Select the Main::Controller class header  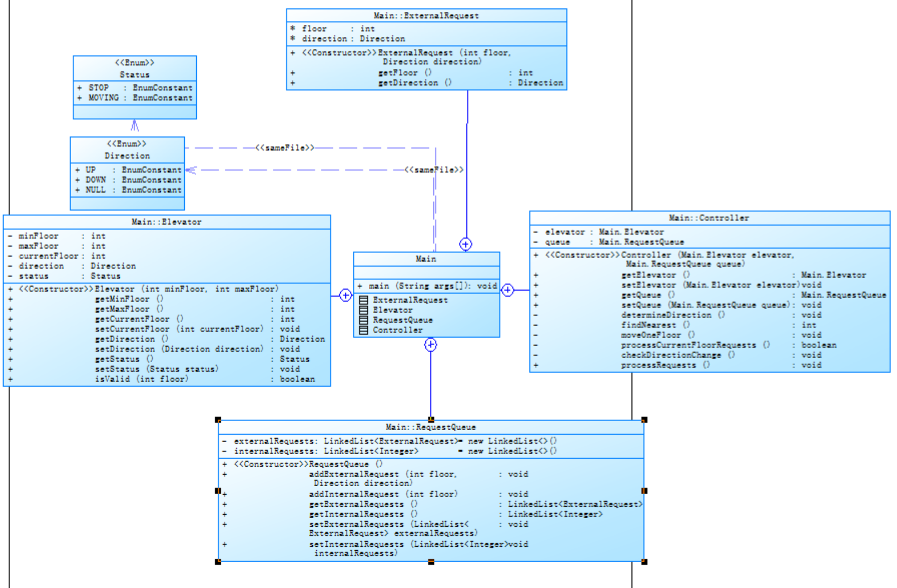tap(709, 218)
